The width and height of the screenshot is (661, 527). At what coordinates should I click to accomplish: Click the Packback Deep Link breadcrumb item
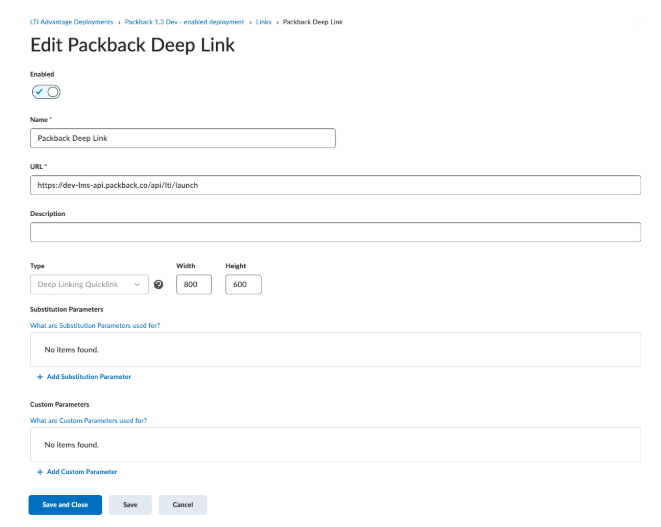[313, 22]
